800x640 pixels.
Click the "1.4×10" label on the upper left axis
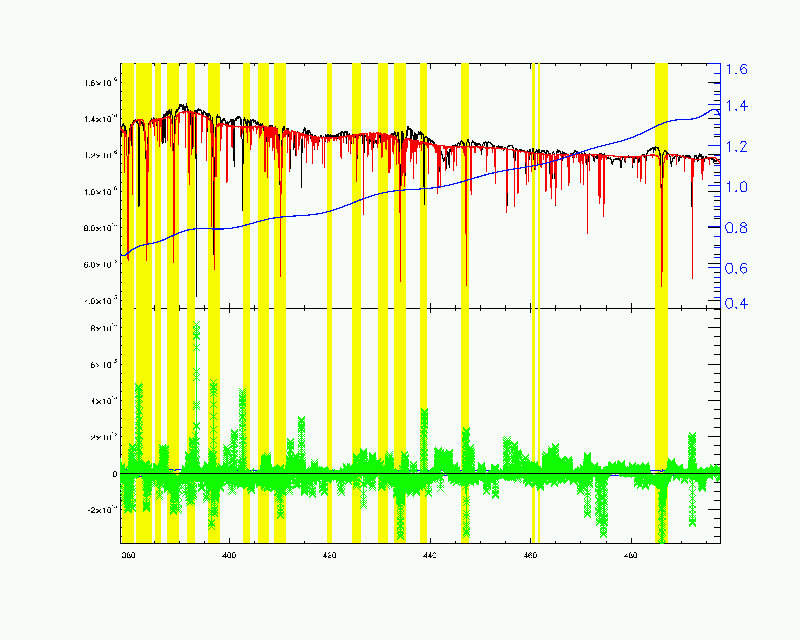click(x=102, y=119)
